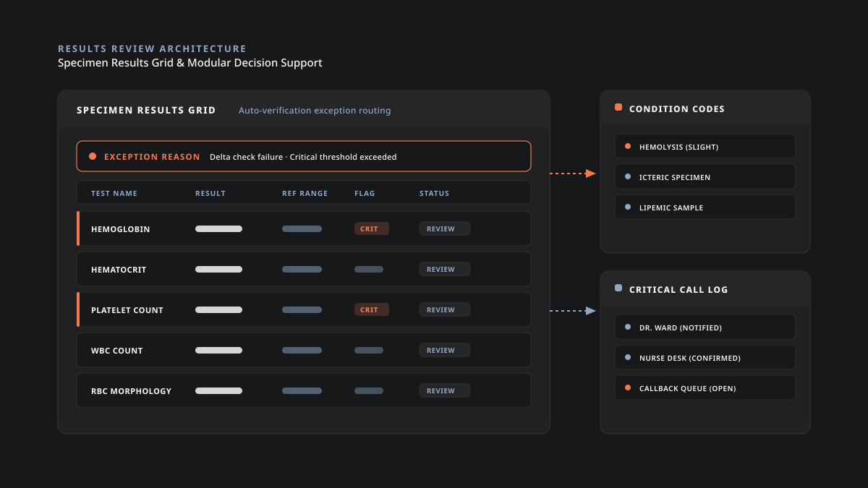This screenshot has width=868, height=488.
Task: Open the Lipemic Sample condition code
Action: click(x=705, y=207)
